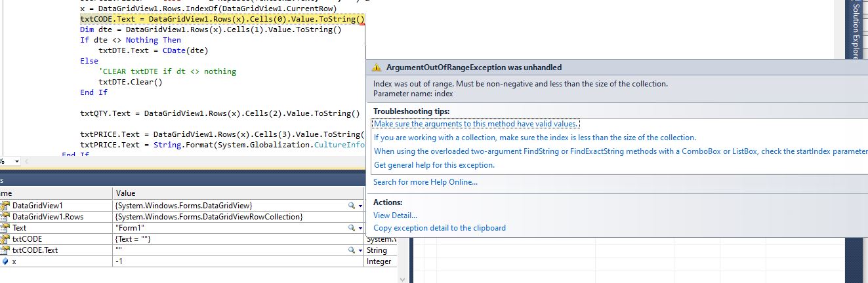
Task: Open the FindString or FindExactString tip link
Action: pyautogui.click(x=621, y=151)
